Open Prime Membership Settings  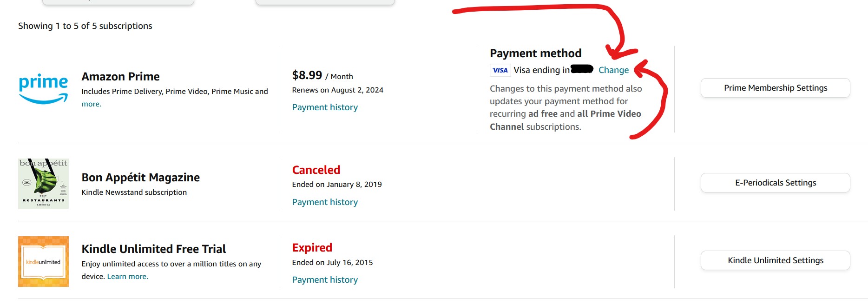tap(775, 88)
